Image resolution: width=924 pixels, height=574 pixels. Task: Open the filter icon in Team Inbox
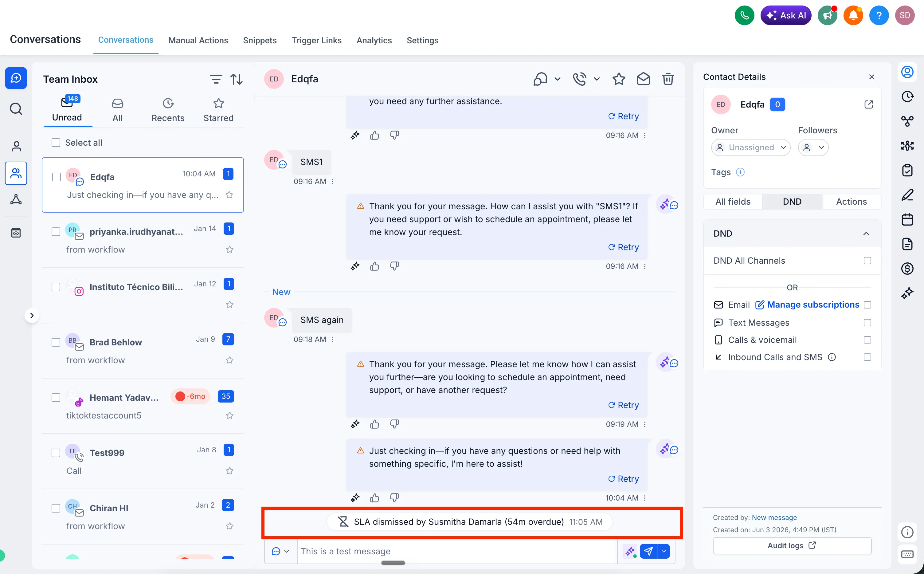tap(216, 79)
